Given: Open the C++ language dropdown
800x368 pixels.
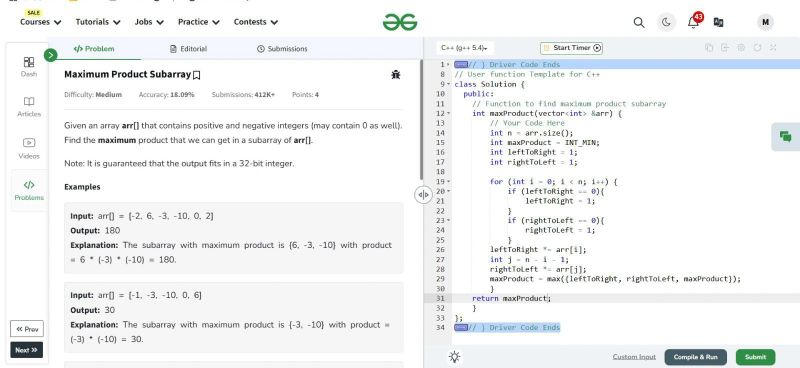Looking at the screenshot, I should click(x=464, y=48).
